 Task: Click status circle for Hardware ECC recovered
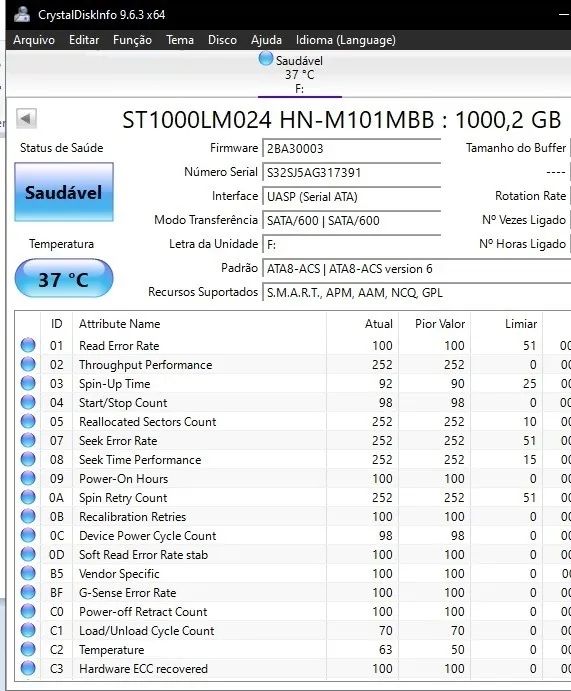point(28,668)
